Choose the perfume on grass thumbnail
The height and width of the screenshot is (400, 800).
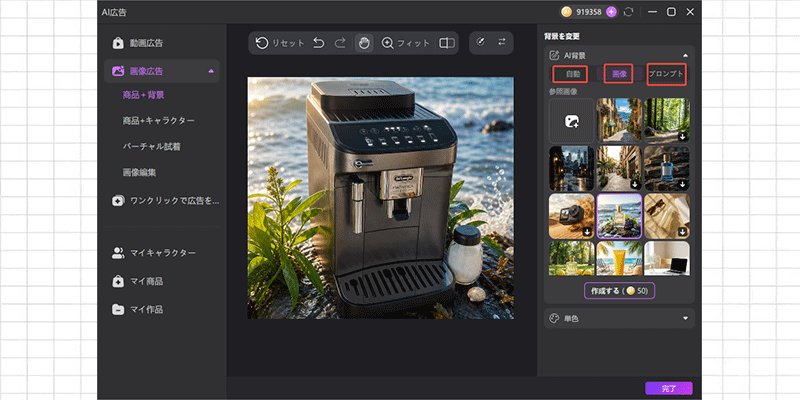click(571, 258)
